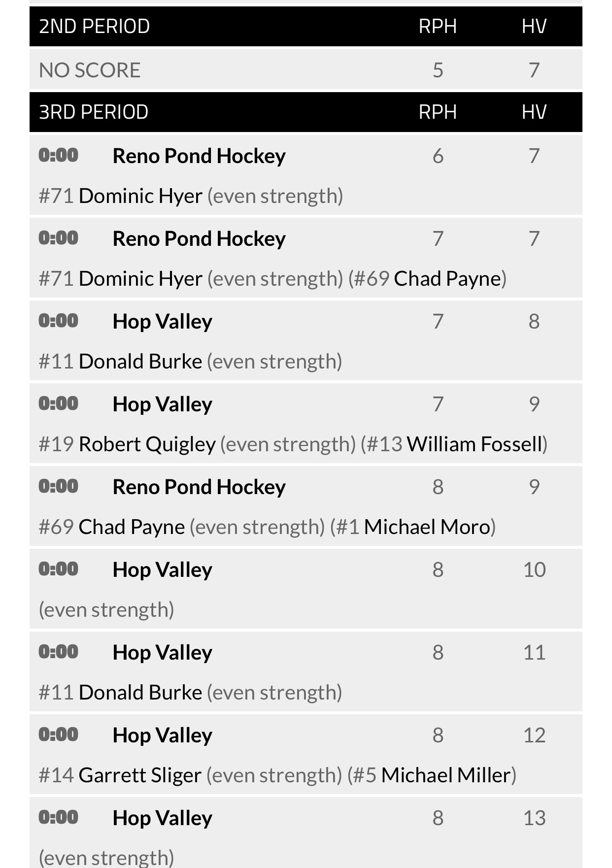The width and height of the screenshot is (612, 868).
Task: Open Garrett Sliger's player link
Action: point(140,775)
